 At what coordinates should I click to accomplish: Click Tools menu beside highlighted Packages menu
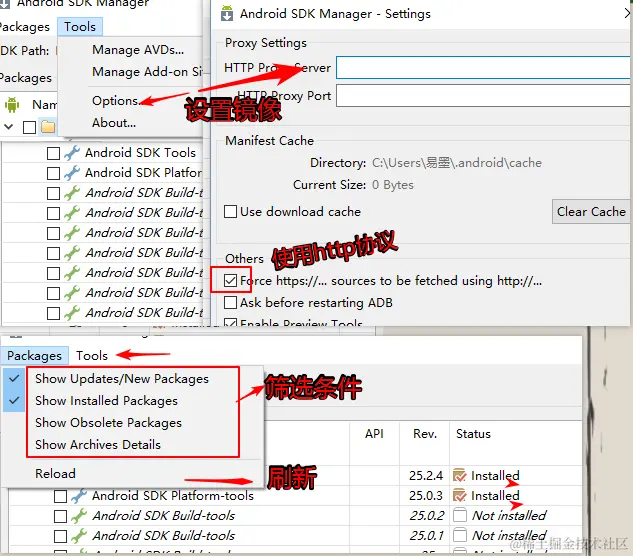coord(92,356)
